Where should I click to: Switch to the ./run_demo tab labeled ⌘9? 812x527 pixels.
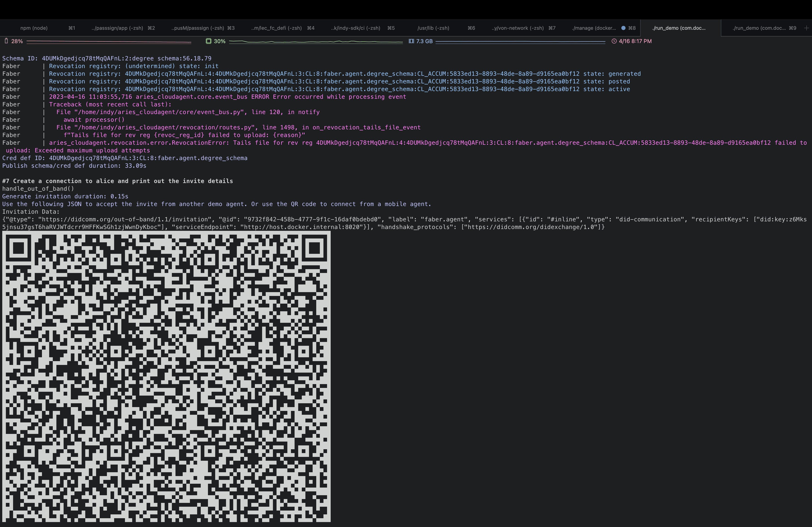coord(761,28)
